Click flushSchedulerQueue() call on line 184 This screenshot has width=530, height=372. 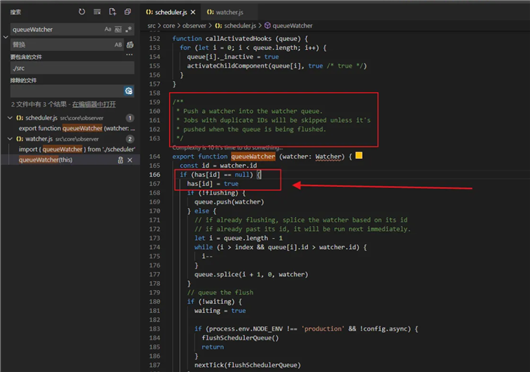pos(240,338)
